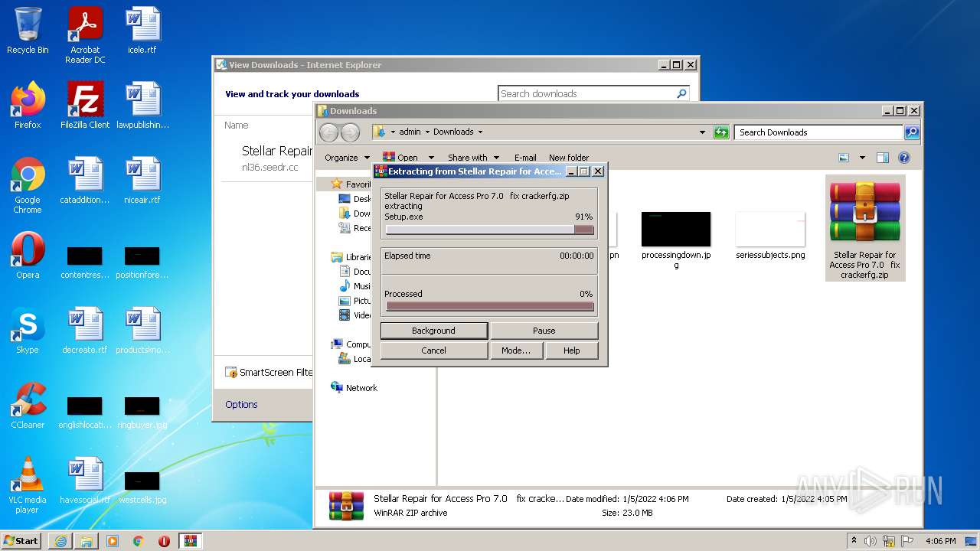Screen dimensions: 980x551
Task: Click the Processed total progress bar
Action: 489,306
